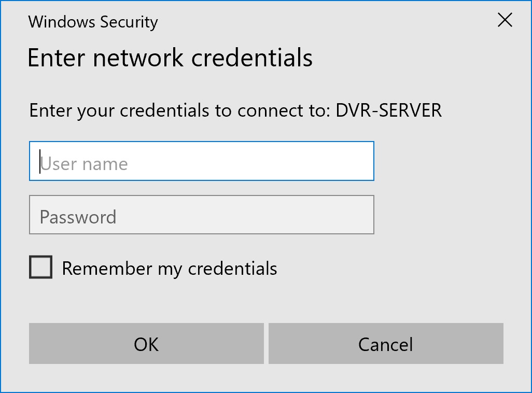Click the DVR-SERVER server name text
Image resolution: width=532 pixels, height=393 pixels.
[389, 110]
